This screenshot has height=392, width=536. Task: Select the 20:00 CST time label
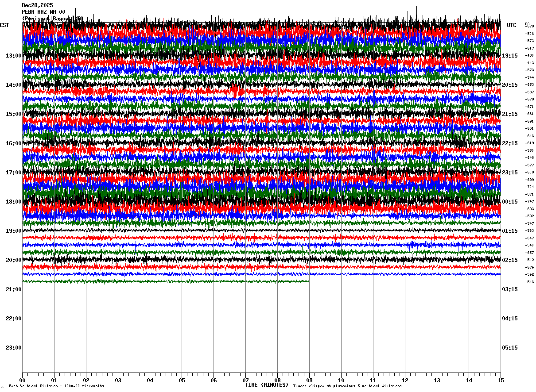14,260
